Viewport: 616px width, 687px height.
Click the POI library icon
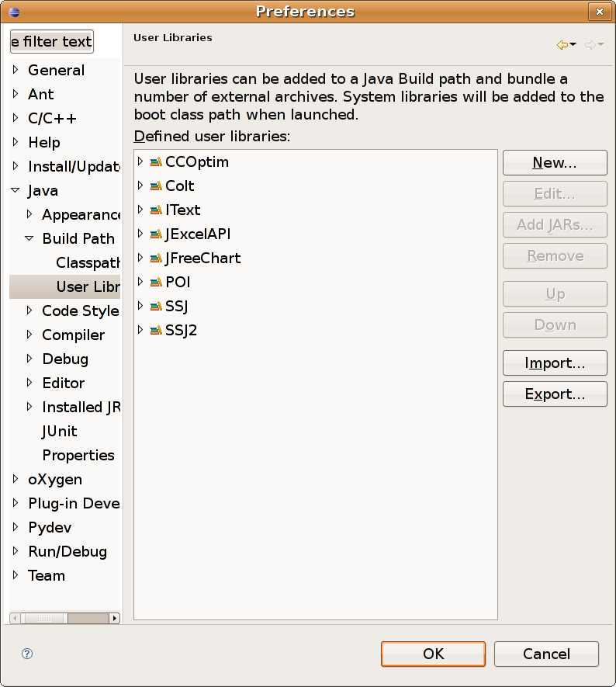point(156,282)
